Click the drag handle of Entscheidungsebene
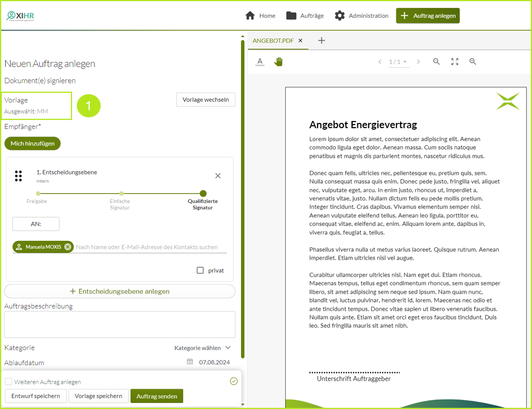The image size is (532, 409). 18,176
